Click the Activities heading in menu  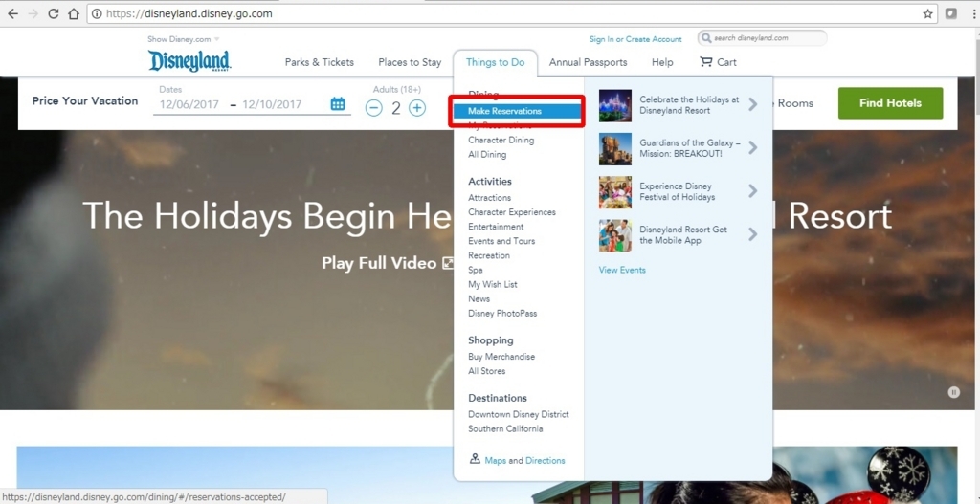coord(489,181)
